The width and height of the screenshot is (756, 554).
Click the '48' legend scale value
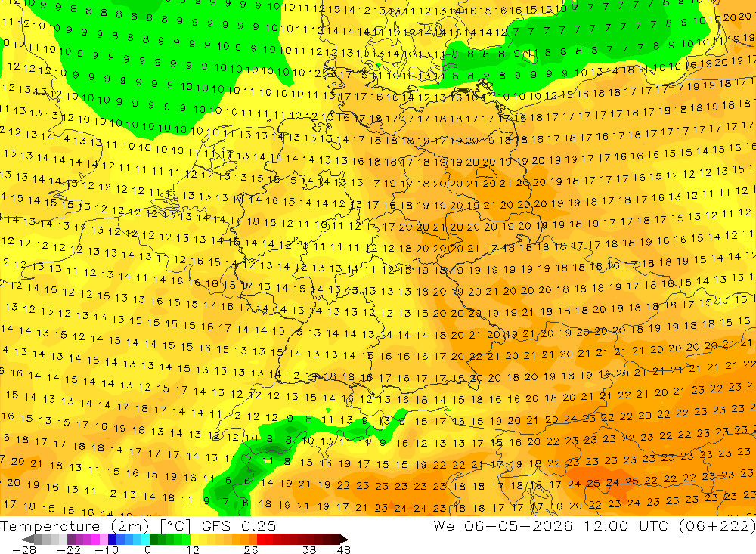point(344,549)
